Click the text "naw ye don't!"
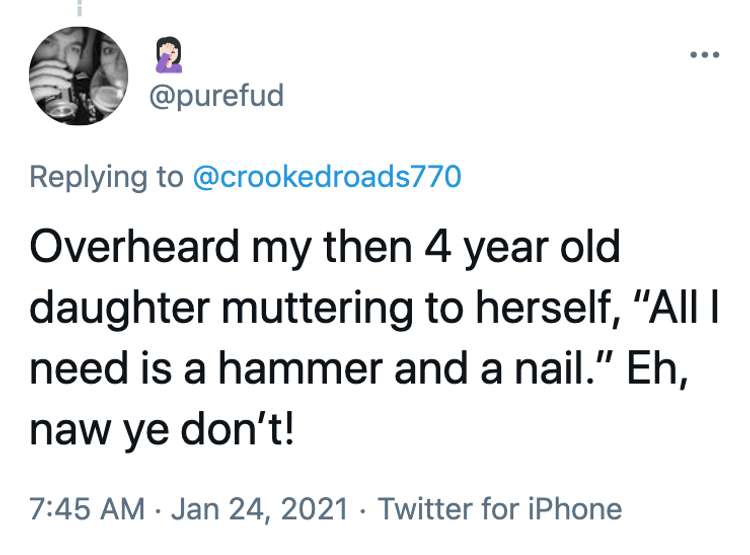Image resolution: width=750 pixels, height=555 pixels. pyautogui.click(x=161, y=431)
